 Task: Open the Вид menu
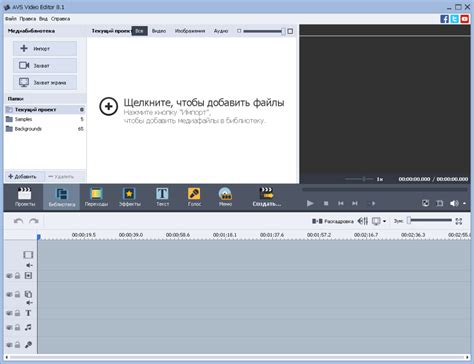coord(43,19)
